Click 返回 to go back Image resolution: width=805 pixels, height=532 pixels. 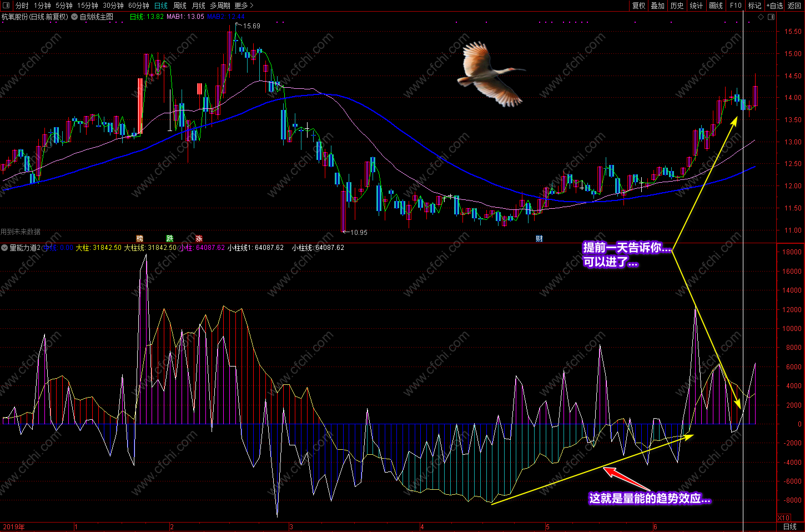tap(794, 6)
